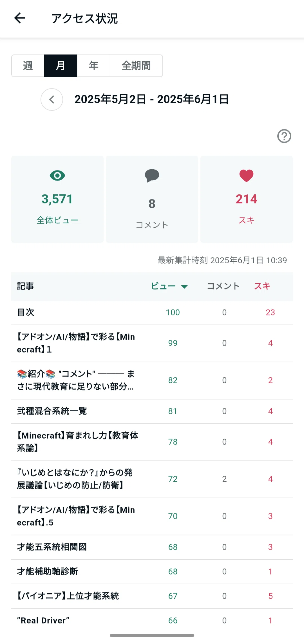Toggle sort arrow next to ビュー

tap(184, 286)
